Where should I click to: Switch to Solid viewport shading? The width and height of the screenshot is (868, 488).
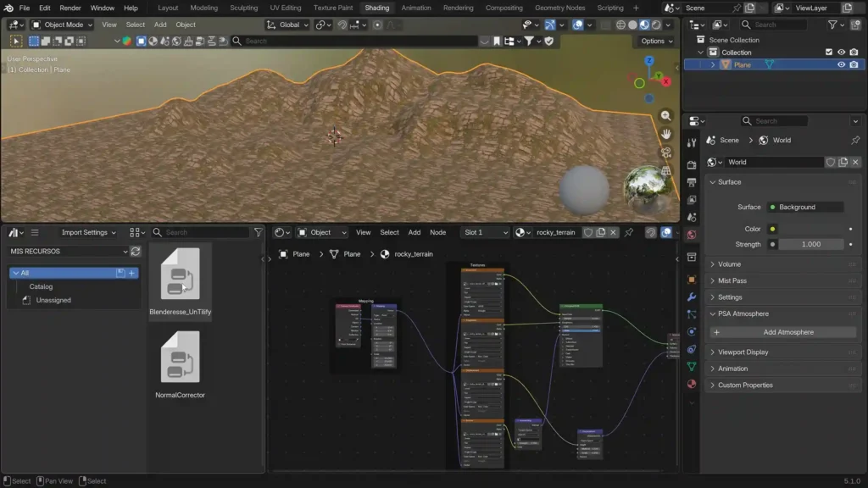tap(632, 25)
